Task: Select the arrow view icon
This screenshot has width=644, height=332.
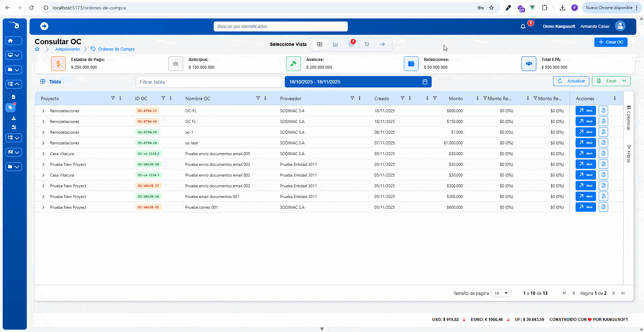Action: pos(382,44)
